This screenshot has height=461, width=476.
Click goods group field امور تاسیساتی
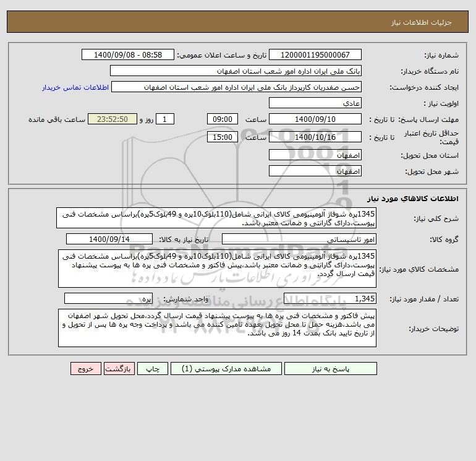click(x=299, y=239)
